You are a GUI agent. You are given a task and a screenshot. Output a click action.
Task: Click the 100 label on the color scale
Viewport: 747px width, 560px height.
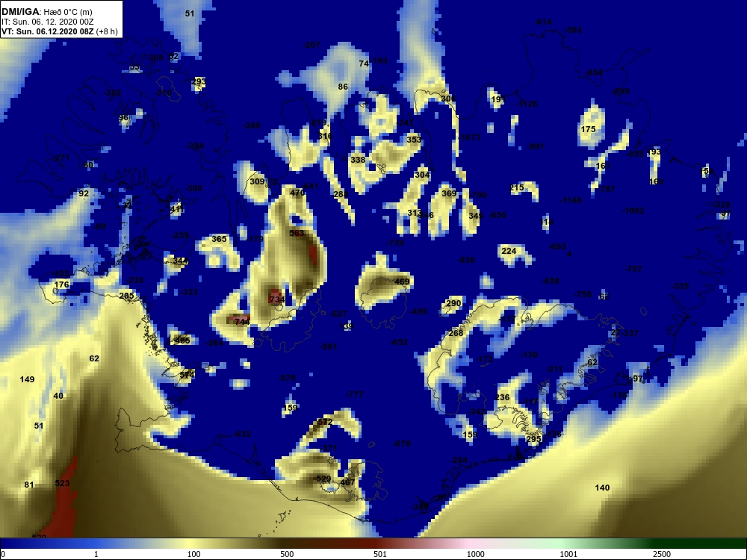coord(194,554)
